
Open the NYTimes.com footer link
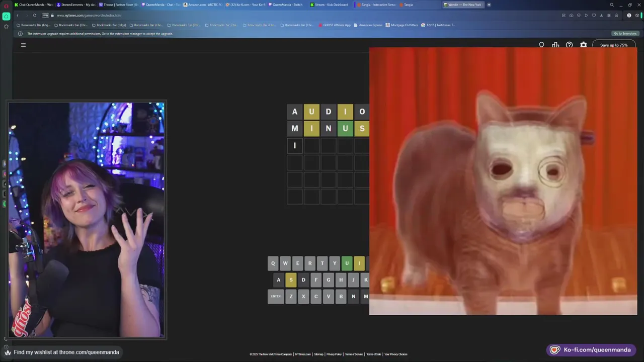pyautogui.click(x=303, y=354)
